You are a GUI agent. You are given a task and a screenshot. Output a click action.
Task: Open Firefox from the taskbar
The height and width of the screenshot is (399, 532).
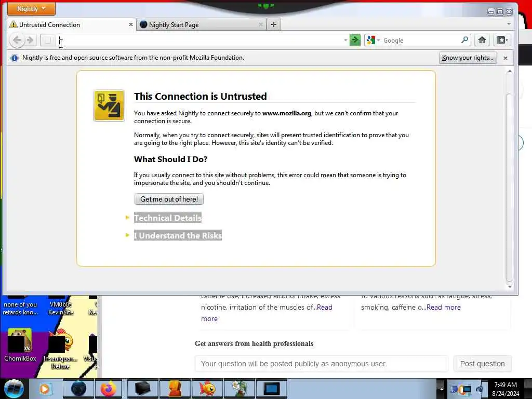(x=108, y=389)
